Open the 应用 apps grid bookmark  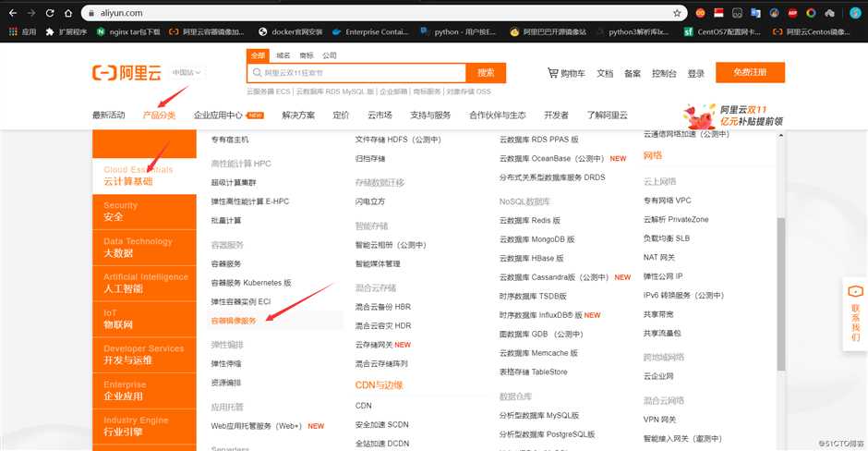tap(22, 32)
